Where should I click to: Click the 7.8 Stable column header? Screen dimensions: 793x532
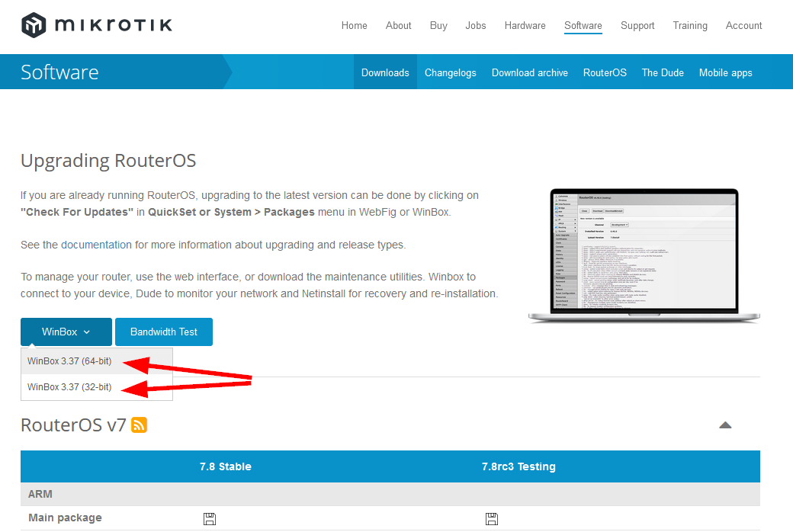click(x=225, y=466)
